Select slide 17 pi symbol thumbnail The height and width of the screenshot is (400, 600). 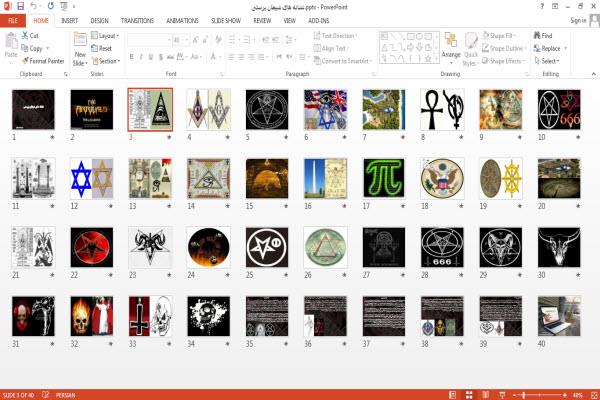383,178
